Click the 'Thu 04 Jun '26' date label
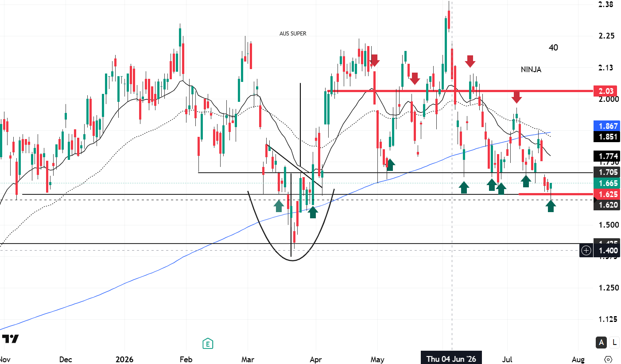Screen dimensions: 621x364 [451, 359]
